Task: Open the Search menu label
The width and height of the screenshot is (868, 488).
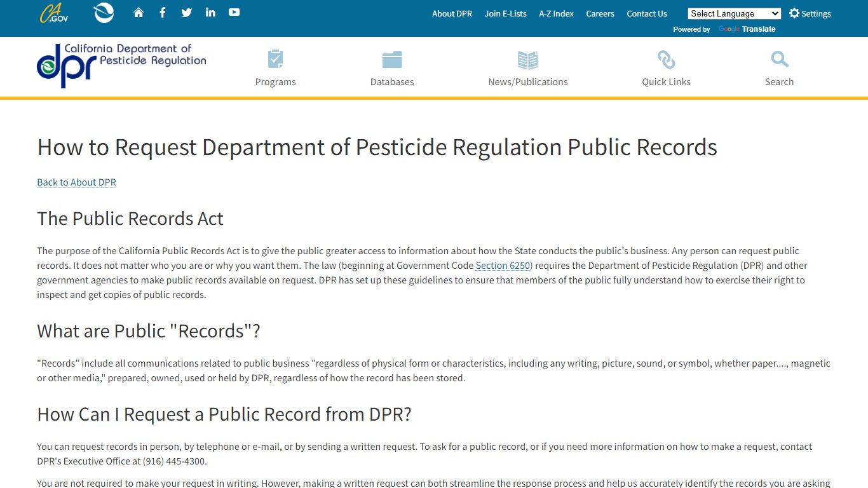Action: pos(780,82)
